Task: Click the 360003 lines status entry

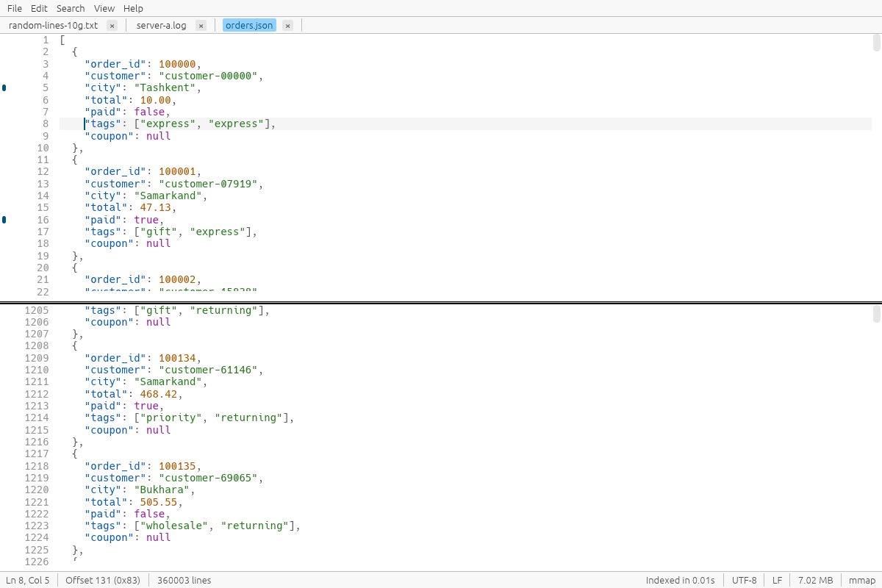Action: pyautogui.click(x=184, y=580)
